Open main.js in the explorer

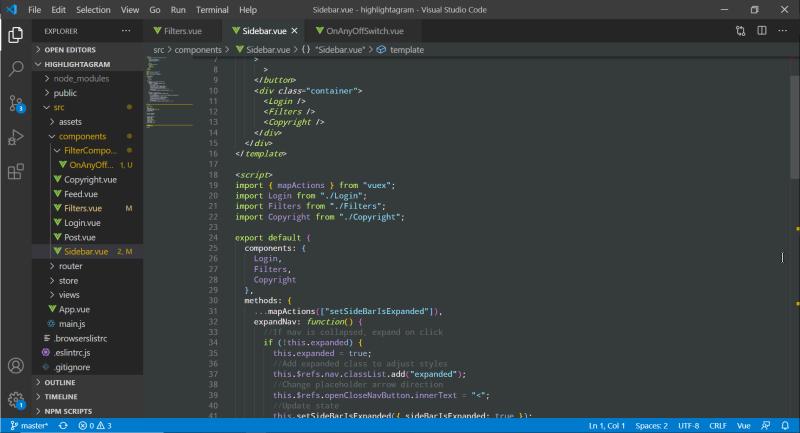click(71, 324)
